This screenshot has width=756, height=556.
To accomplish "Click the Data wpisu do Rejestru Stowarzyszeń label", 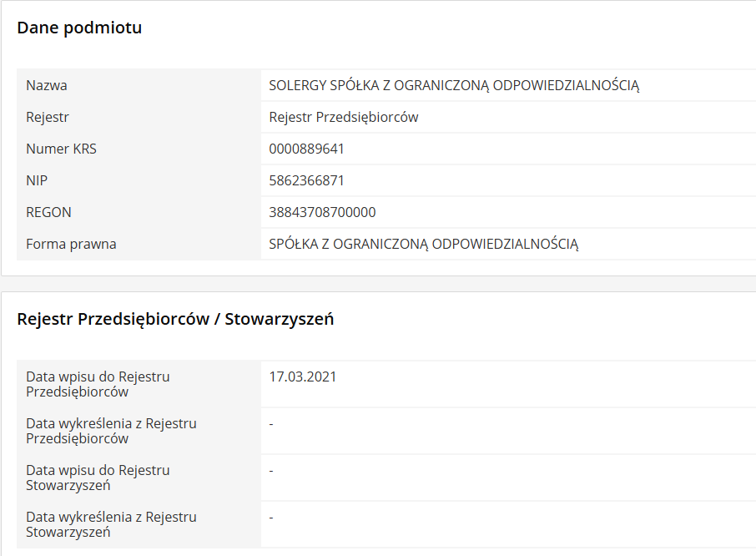I will 98,478.
